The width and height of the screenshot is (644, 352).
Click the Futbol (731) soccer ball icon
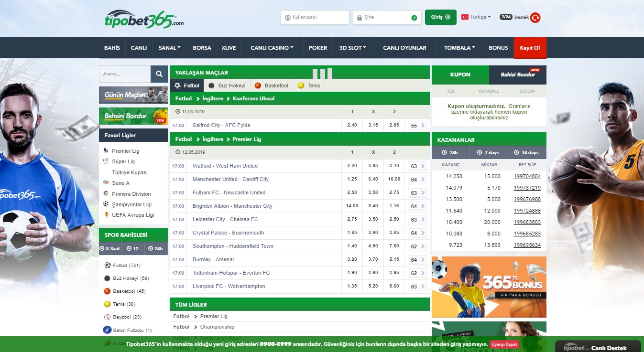(x=107, y=265)
